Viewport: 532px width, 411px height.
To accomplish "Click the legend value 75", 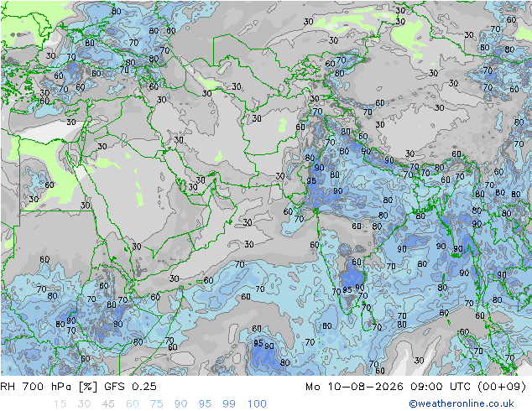I will tap(156, 404).
